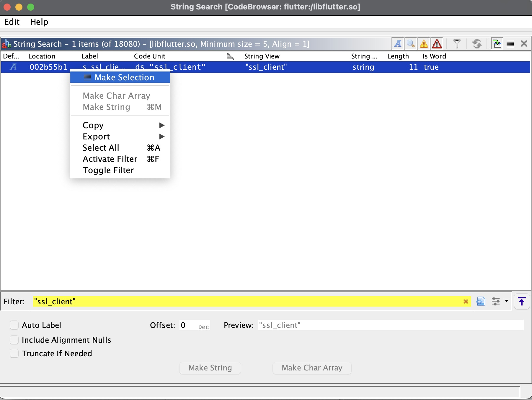Clear the filter text with orange X
This screenshot has width=532, height=400.
pyautogui.click(x=466, y=301)
